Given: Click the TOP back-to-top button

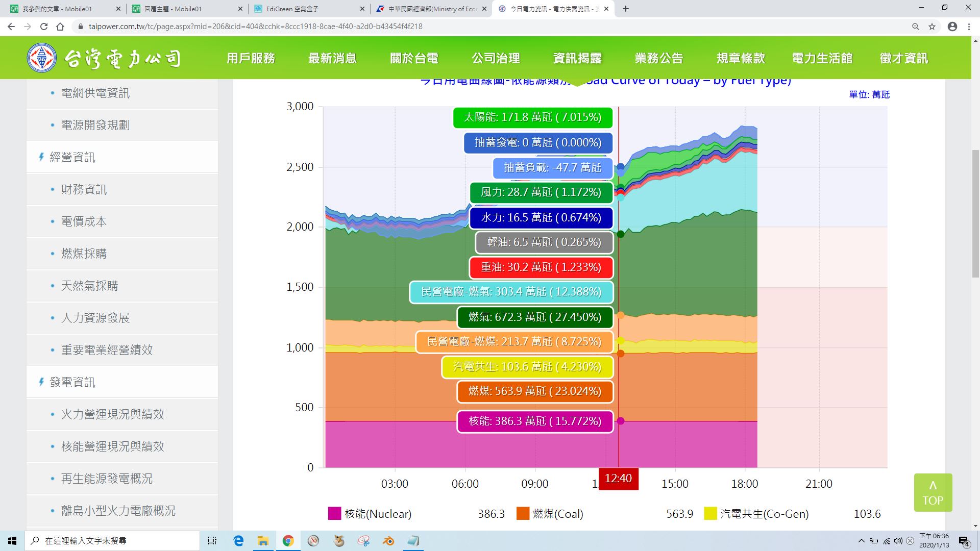Looking at the screenshot, I should (933, 493).
